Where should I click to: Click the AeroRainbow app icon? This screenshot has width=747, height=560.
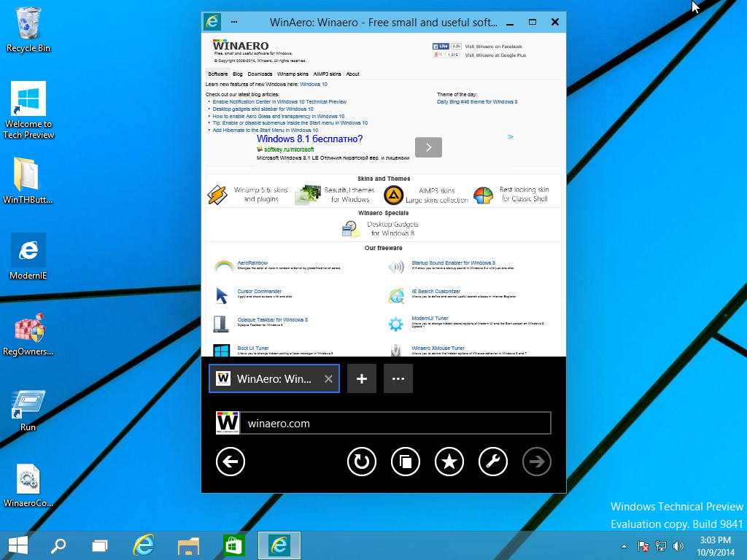click(x=223, y=266)
